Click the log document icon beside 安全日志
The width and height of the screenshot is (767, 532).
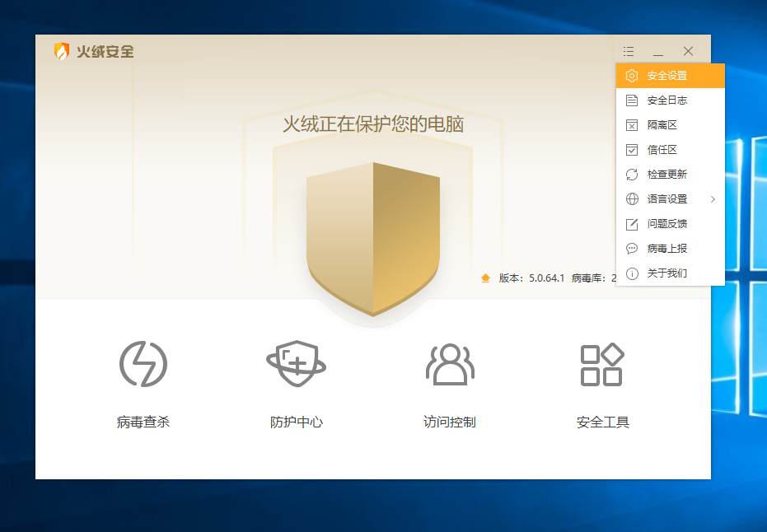coord(632,100)
